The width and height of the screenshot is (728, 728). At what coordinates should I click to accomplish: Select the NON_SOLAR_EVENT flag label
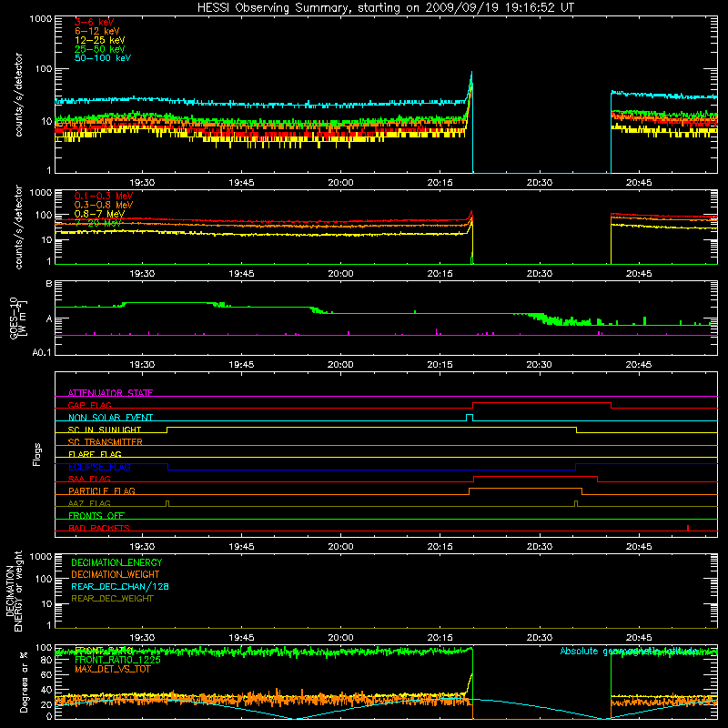(x=110, y=418)
